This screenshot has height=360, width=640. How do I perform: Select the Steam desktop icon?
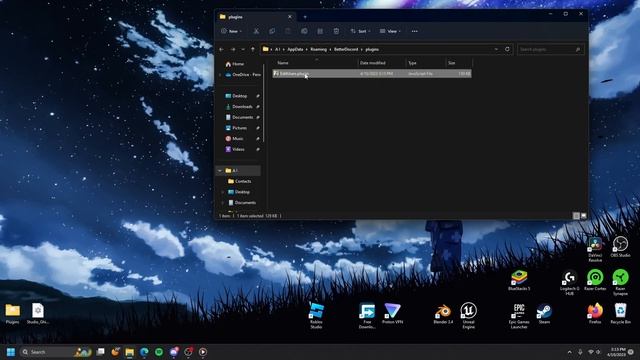pyautogui.click(x=544, y=314)
